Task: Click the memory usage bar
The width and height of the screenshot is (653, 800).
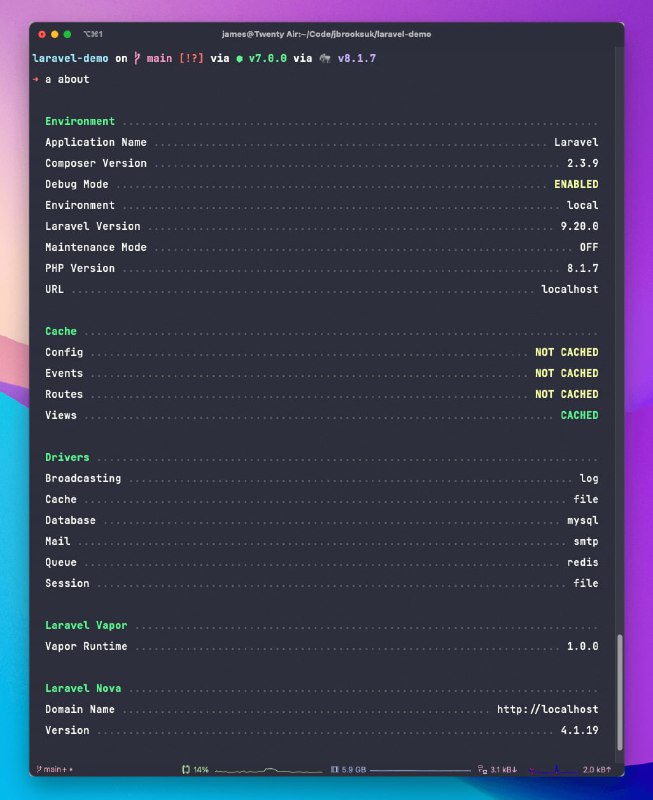Action: (420, 770)
